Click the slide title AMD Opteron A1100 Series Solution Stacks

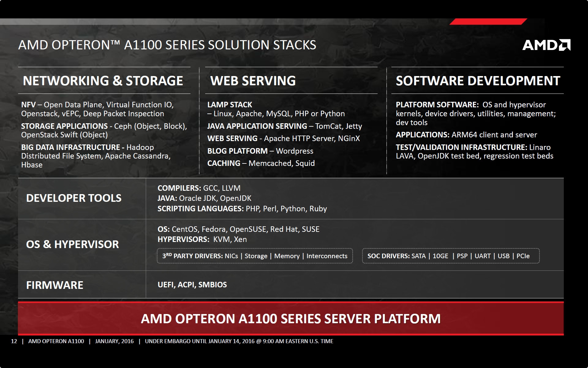[x=167, y=45]
